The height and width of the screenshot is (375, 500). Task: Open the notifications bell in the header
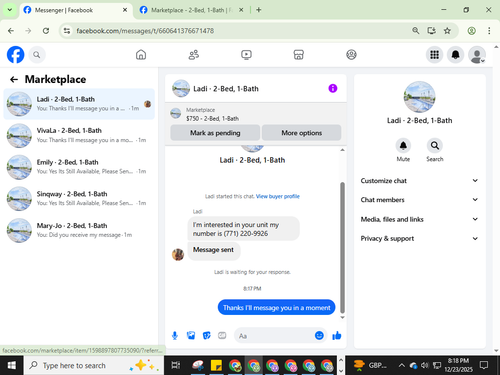[x=455, y=55]
